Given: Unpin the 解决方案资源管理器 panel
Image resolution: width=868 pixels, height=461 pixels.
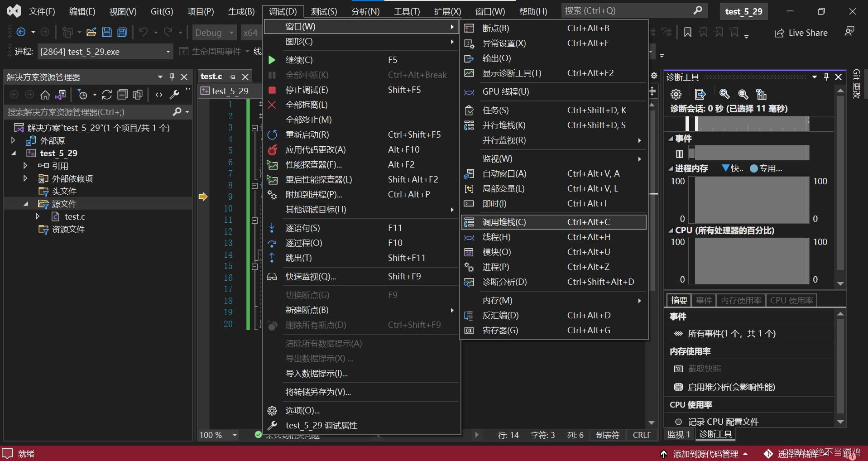Looking at the screenshot, I should pyautogui.click(x=172, y=77).
